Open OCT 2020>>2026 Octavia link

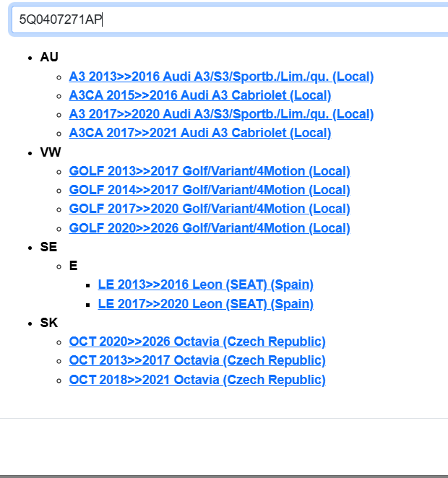tap(197, 342)
